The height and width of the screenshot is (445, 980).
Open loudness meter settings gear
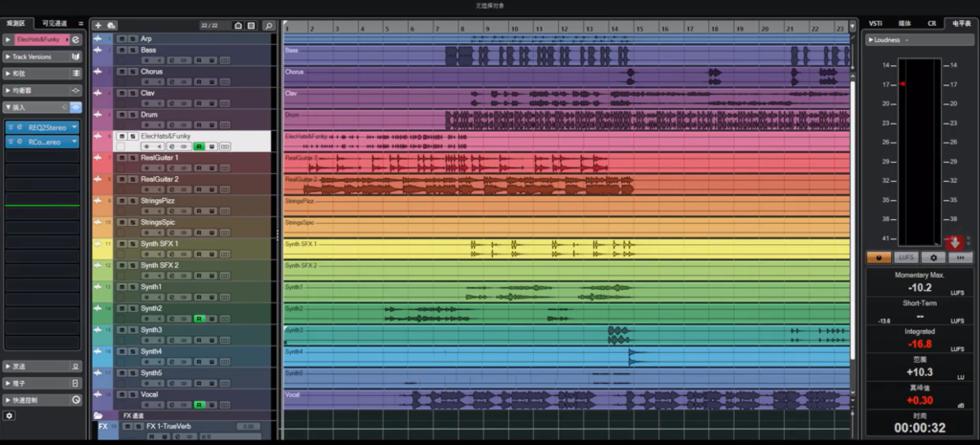[933, 257]
